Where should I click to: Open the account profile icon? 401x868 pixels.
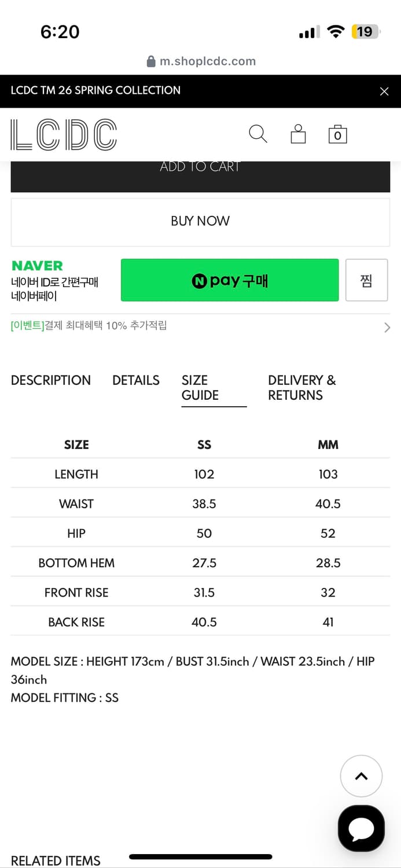(297, 134)
